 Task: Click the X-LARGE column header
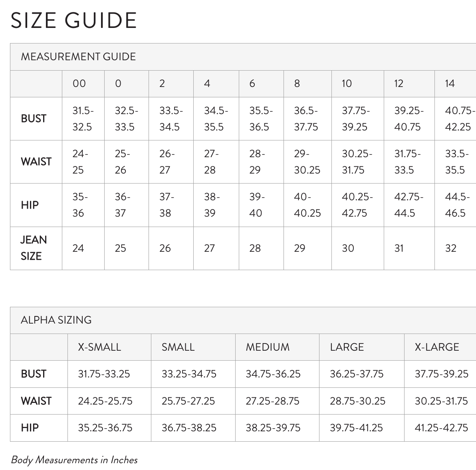(440, 347)
